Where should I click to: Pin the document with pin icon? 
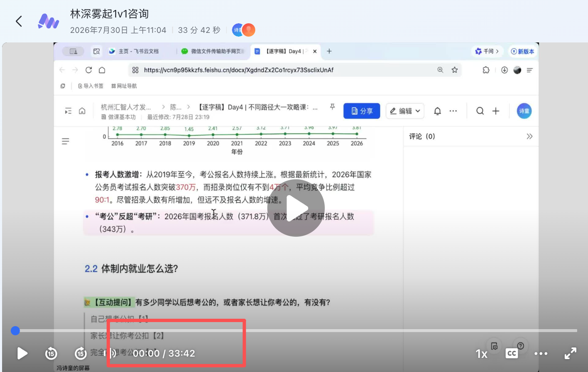click(332, 107)
